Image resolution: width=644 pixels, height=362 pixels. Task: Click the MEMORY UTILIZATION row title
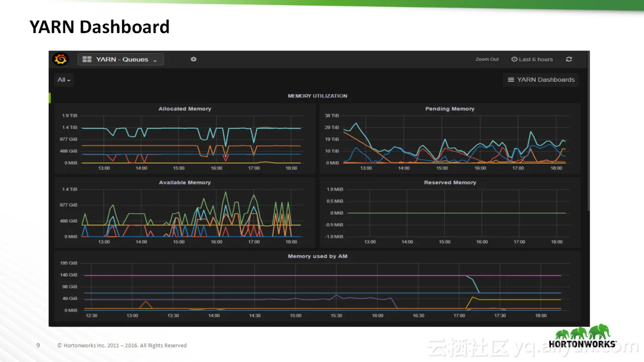coord(317,96)
